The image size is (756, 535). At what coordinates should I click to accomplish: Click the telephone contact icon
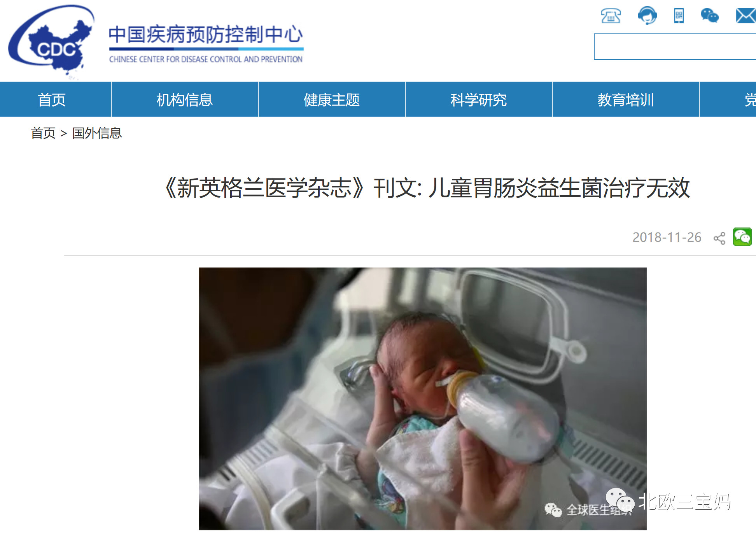point(611,16)
